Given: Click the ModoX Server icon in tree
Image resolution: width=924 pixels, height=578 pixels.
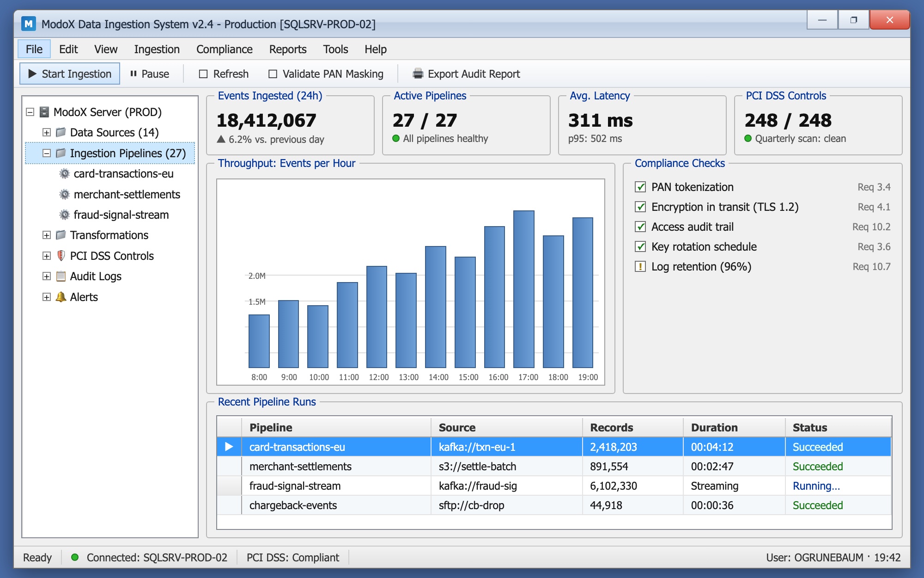Looking at the screenshot, I should (x=44, y=112).
